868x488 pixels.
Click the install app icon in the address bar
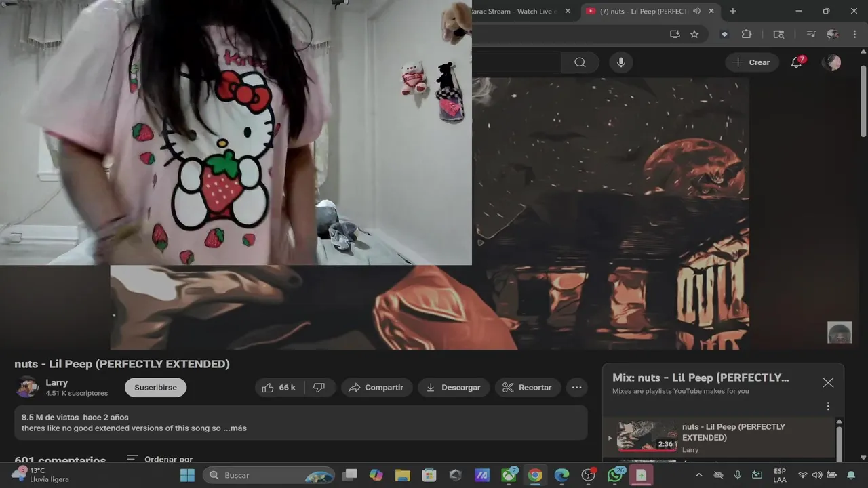(x=675, y=34)
